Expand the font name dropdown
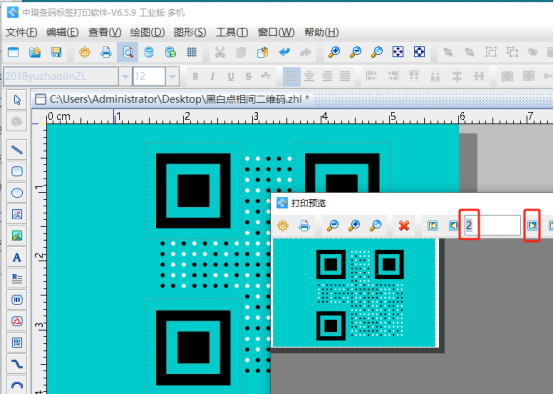554x394 pixels. [x=125, y=76]
